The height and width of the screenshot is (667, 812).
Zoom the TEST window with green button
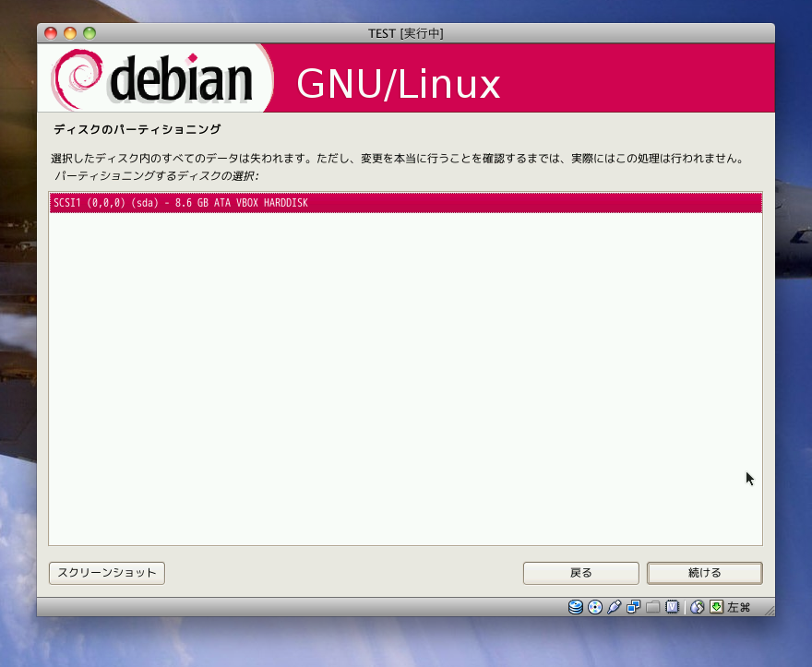tap(90, 33)
